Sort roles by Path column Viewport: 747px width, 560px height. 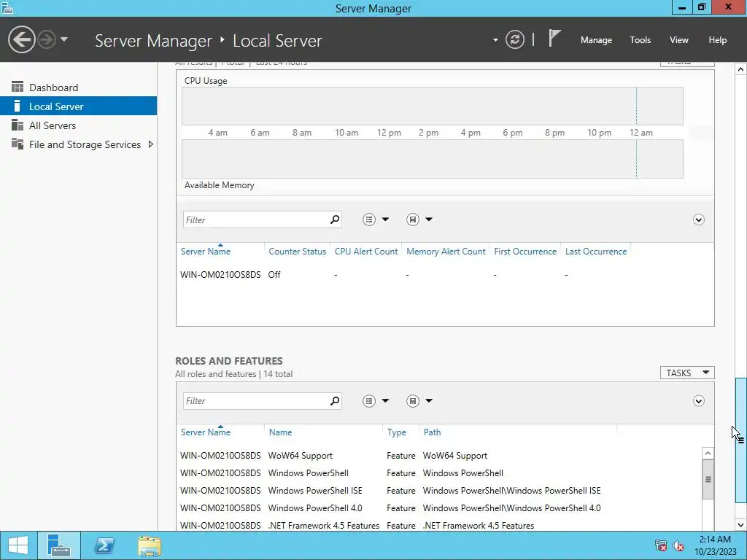[432, 432]
